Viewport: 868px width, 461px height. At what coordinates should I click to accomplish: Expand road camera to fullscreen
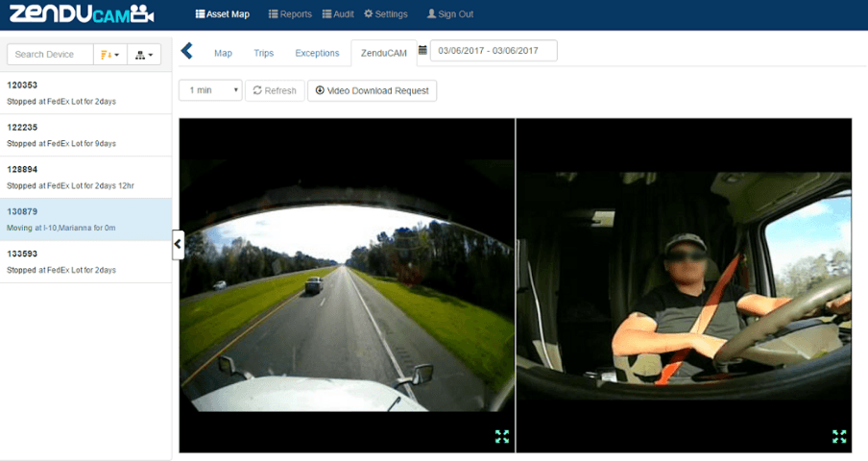pos(502,437)
